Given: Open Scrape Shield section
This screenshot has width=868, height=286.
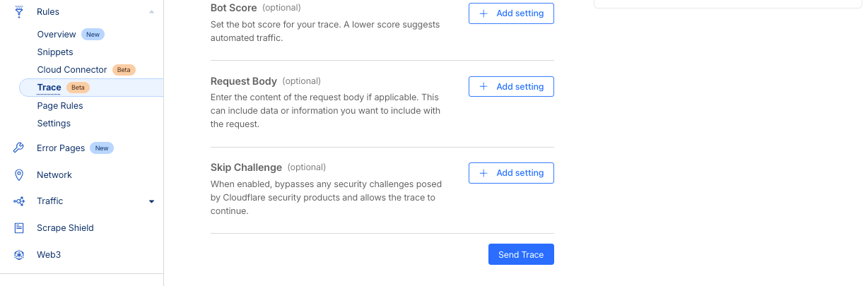Looking at the screenshot, I should (65, 228).
